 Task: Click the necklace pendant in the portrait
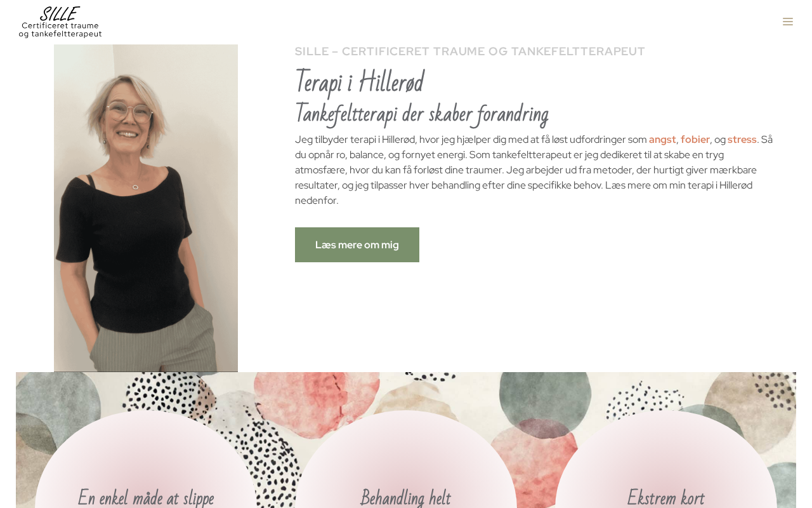135,187
